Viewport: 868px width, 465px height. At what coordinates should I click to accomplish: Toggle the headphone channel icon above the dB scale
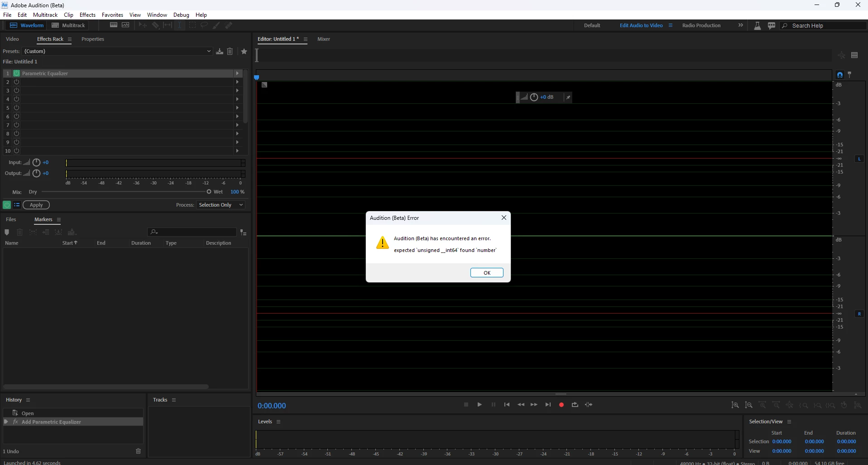pos(840,75)
